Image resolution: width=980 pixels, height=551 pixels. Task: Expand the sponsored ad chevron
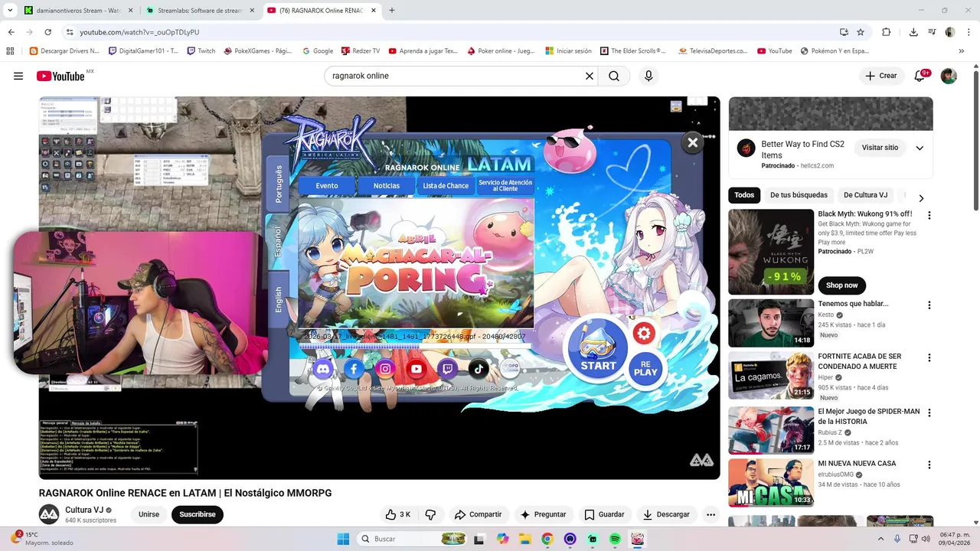(x=920, y=148)
